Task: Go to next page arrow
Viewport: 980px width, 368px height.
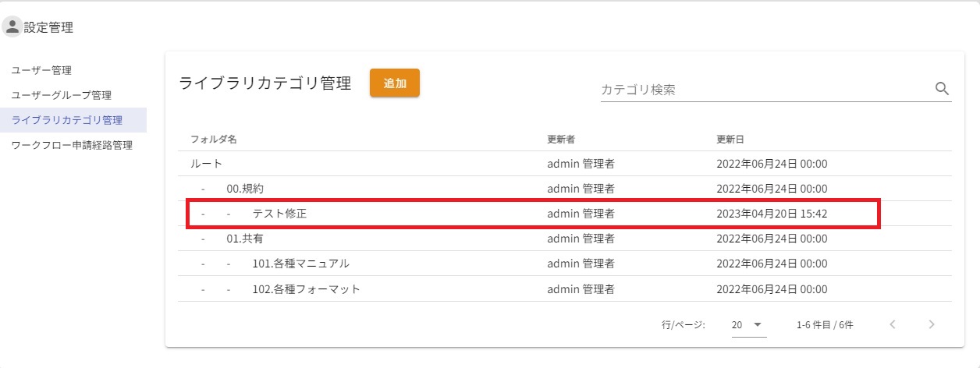Action: [931, 324]
